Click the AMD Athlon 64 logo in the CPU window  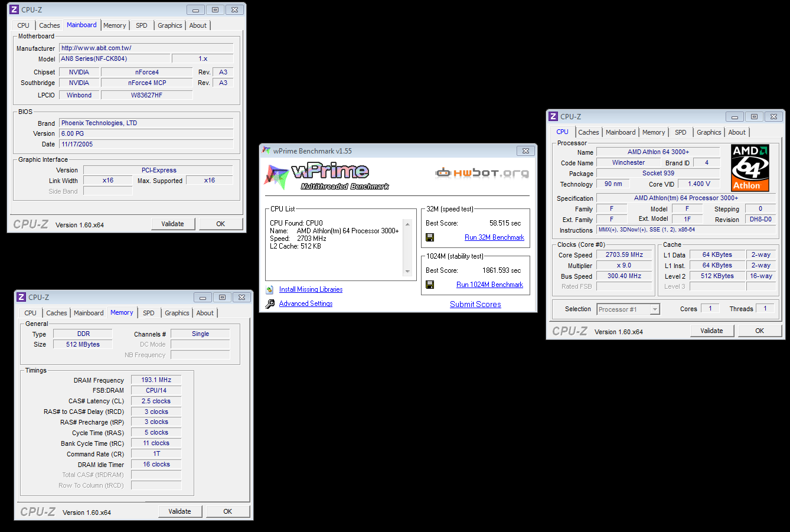[x=750, y=168]
